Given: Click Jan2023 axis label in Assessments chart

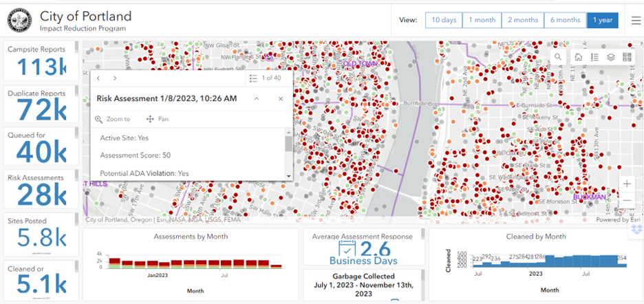Looking at the screenshot, I should click(158, 275).
